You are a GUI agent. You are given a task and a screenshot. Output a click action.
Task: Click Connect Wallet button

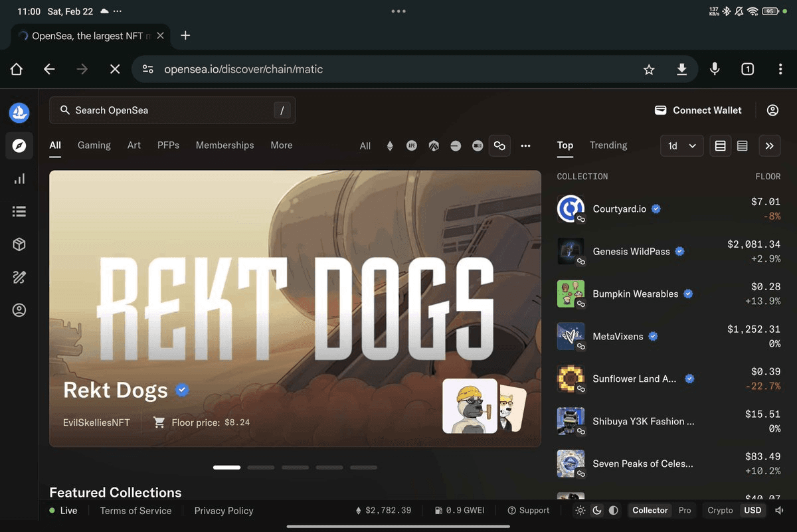(698, 110)
